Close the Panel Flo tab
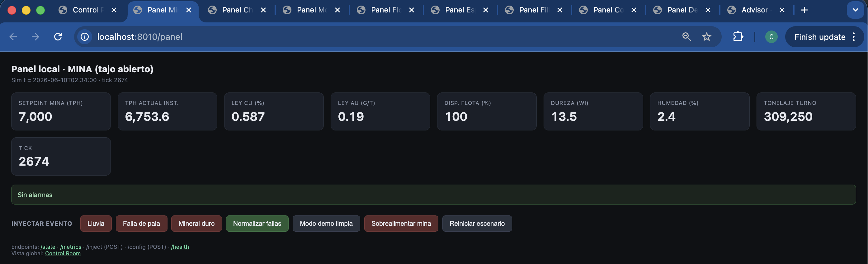Screen dimensions: 868x264 (411, 10)
